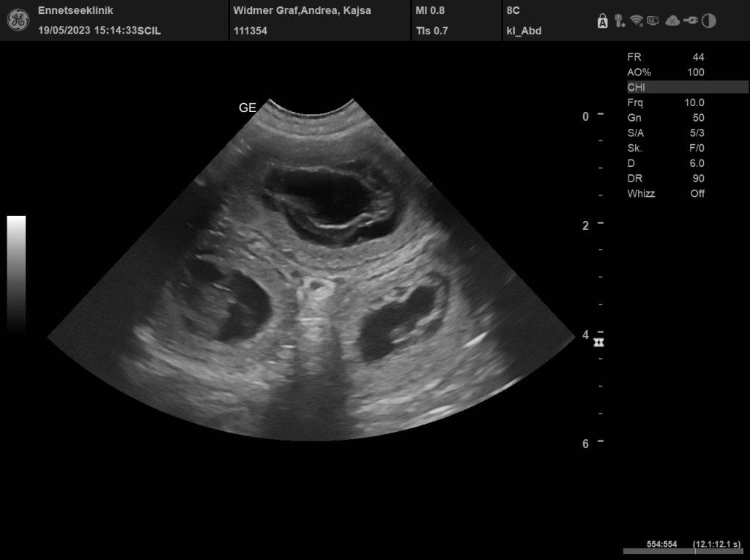Click the patient ID 111354
Screen dimensions: 750x560
click(250, 31)
